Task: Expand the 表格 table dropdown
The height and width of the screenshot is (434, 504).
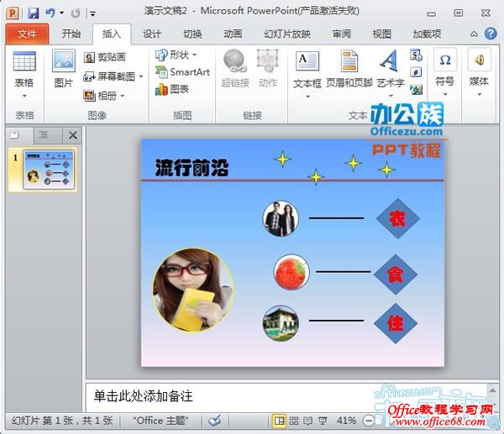Action: click(24, 83)
